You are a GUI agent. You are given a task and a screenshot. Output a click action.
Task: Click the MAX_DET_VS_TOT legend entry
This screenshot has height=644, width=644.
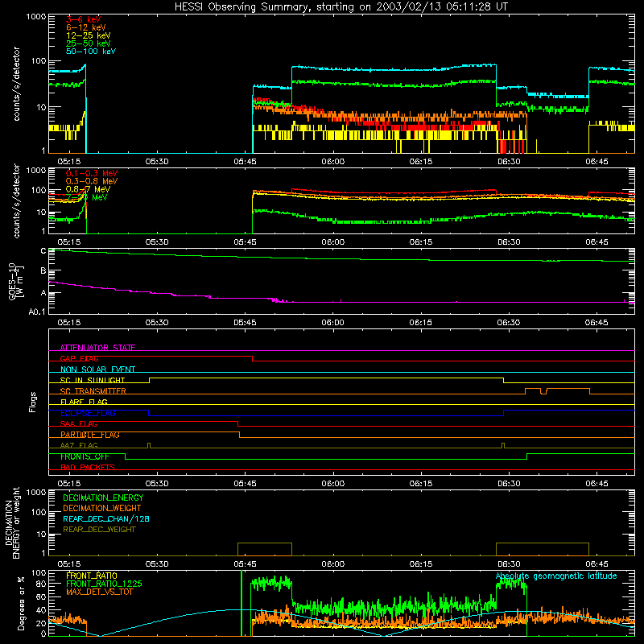coord(99,592)
